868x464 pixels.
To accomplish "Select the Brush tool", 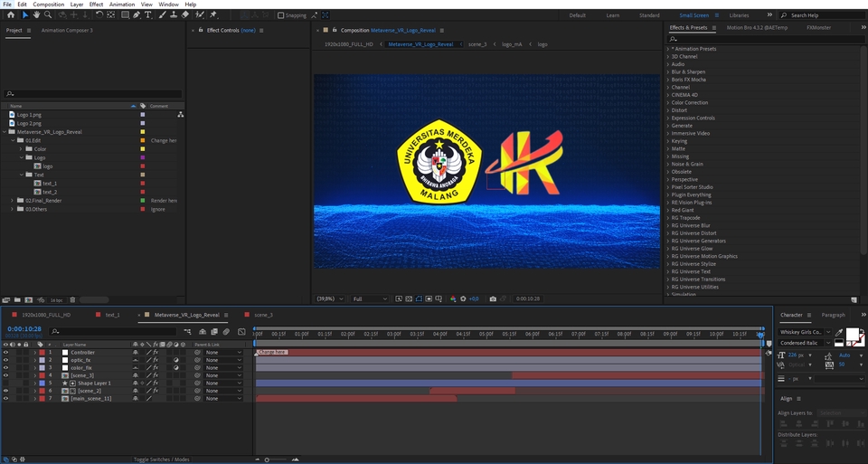I will [x=163, y=15].
